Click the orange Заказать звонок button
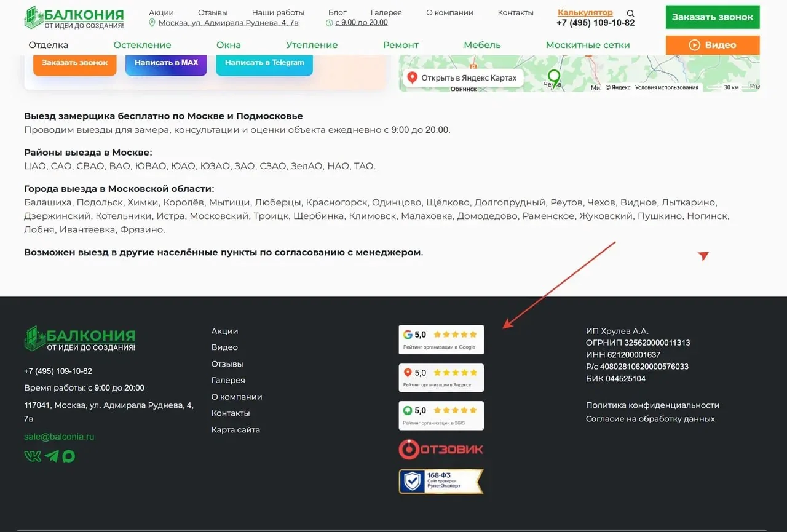The height and width of the screenshot is (532, 787). tap(74, 63)
